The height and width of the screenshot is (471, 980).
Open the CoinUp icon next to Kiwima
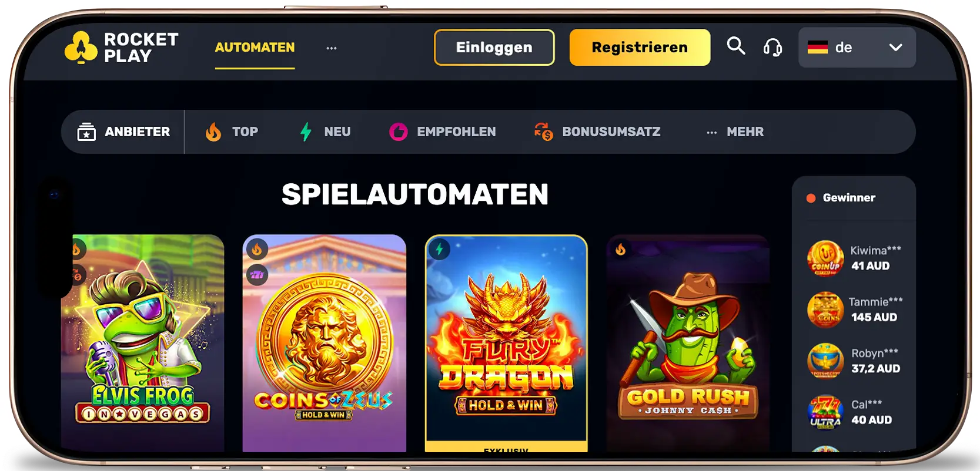(825, 258)
